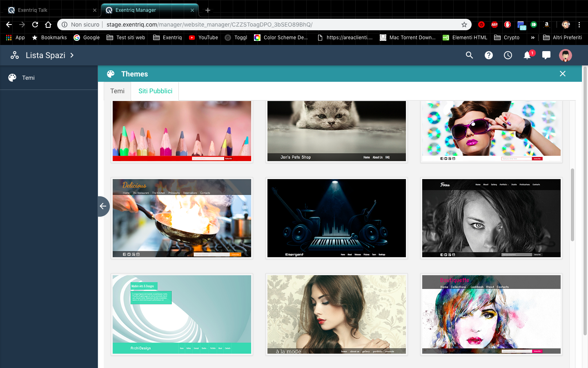Image resolution: width=588 pixels, height=368 pixels.
Task: Open the recent activity clock icon
Action: [508, 55]
